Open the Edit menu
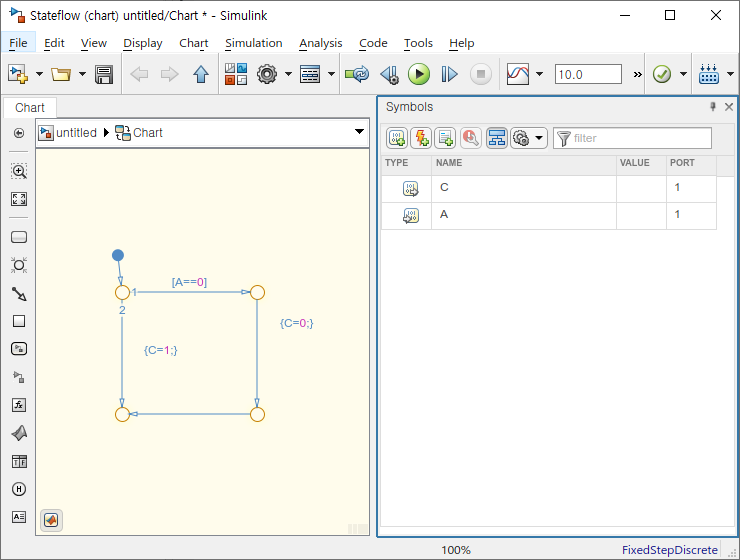The width and height of the screenshot is (740, 560). tap(54, 43)
